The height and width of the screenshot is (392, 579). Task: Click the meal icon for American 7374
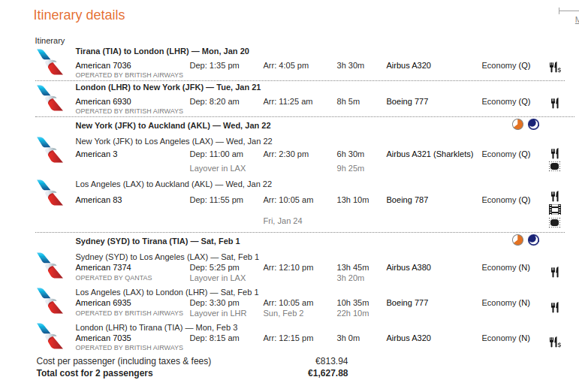pos(555,272)
